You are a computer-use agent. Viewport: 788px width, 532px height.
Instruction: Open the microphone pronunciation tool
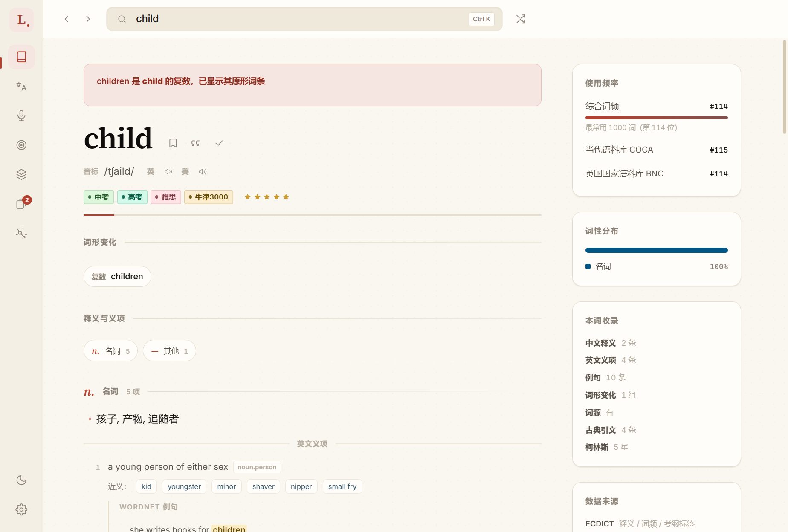point(21,116)
